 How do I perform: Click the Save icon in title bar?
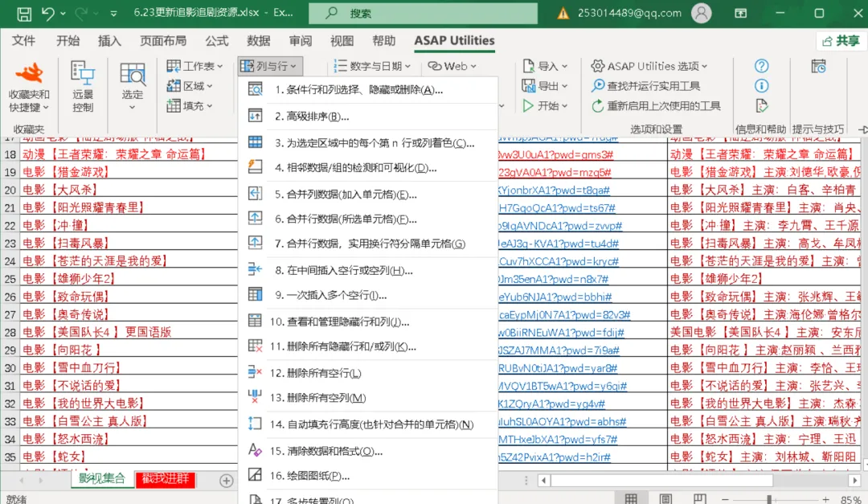point(24,14)
